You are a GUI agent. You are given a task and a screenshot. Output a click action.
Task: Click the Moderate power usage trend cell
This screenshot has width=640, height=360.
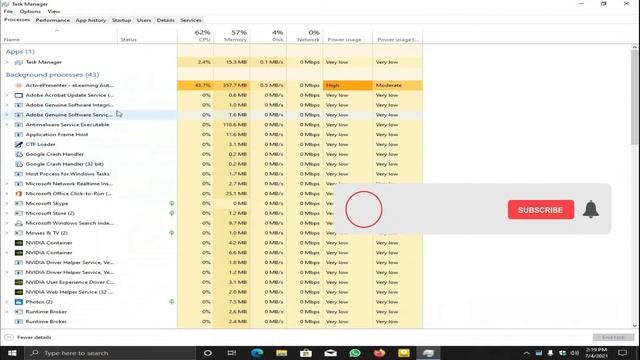pos(398,85)
